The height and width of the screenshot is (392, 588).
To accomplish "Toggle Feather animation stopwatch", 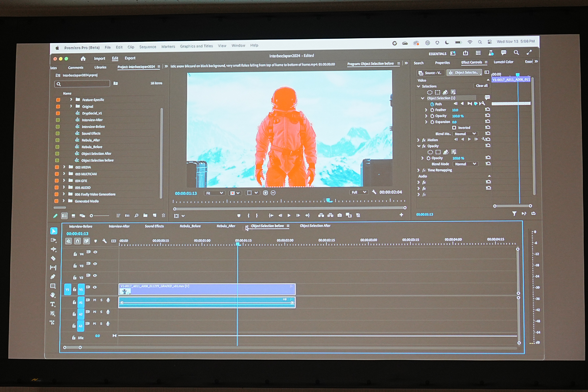I will [432, 110].
